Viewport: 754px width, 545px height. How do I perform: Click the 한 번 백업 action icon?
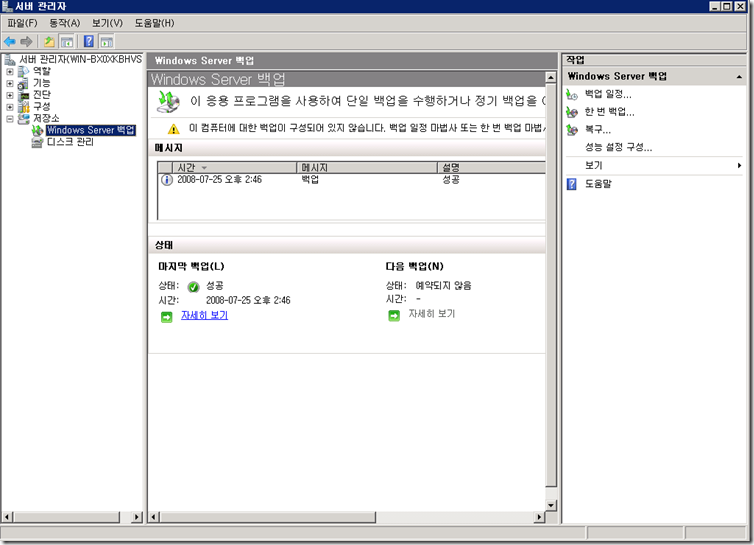point(572,113)
